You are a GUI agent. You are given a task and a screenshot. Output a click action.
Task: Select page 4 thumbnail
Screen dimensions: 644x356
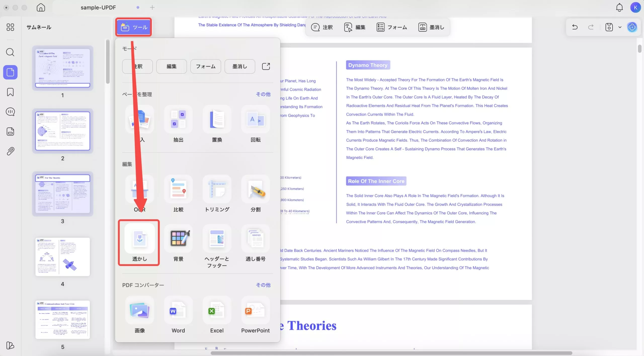(x=63, y=257)
